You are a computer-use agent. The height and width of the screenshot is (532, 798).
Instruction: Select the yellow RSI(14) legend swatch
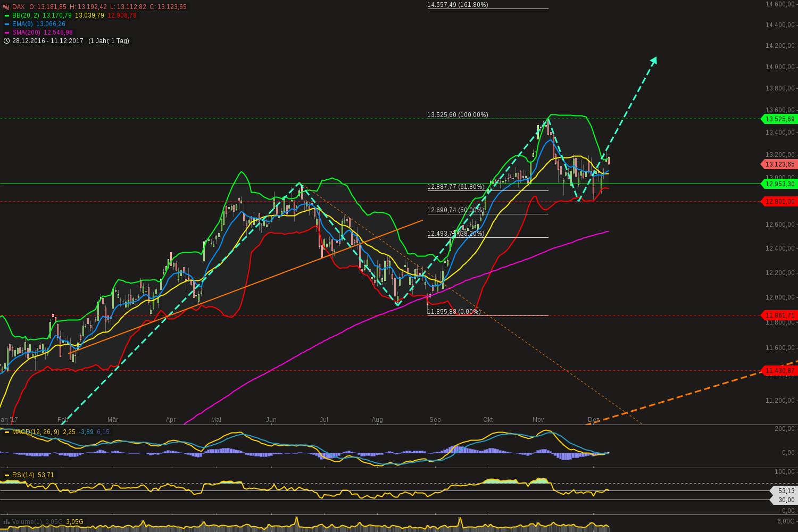(x=7, y=475)
